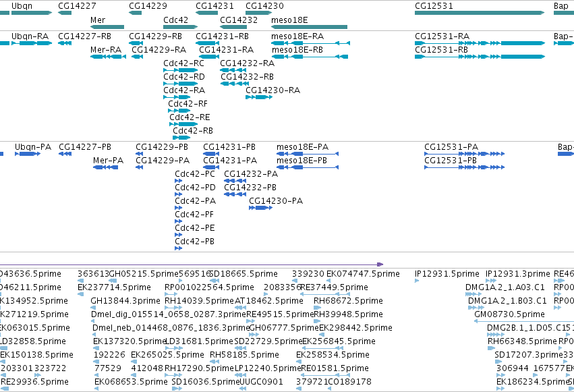Open protein meso18E-PA
This screenshot has width=574, height=392.
coord(302,147)
